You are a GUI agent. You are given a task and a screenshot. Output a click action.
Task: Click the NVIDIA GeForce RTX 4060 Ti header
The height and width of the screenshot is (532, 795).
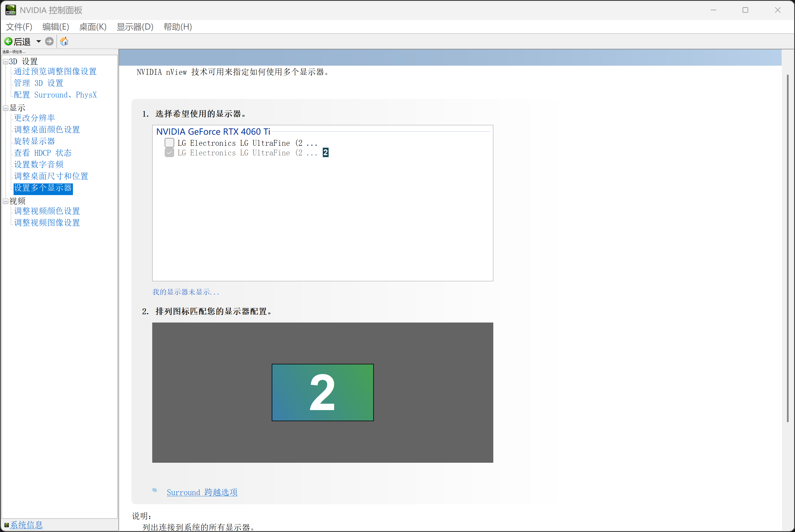213,132
